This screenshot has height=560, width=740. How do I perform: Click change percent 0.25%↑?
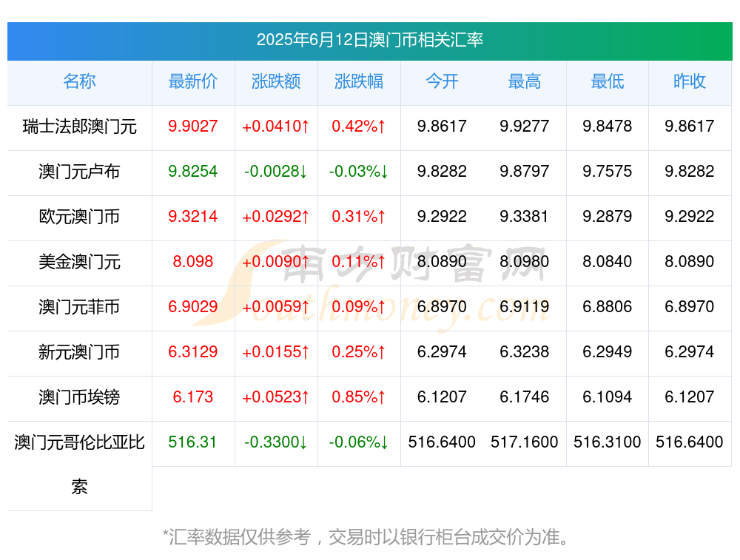pos(359,352)
